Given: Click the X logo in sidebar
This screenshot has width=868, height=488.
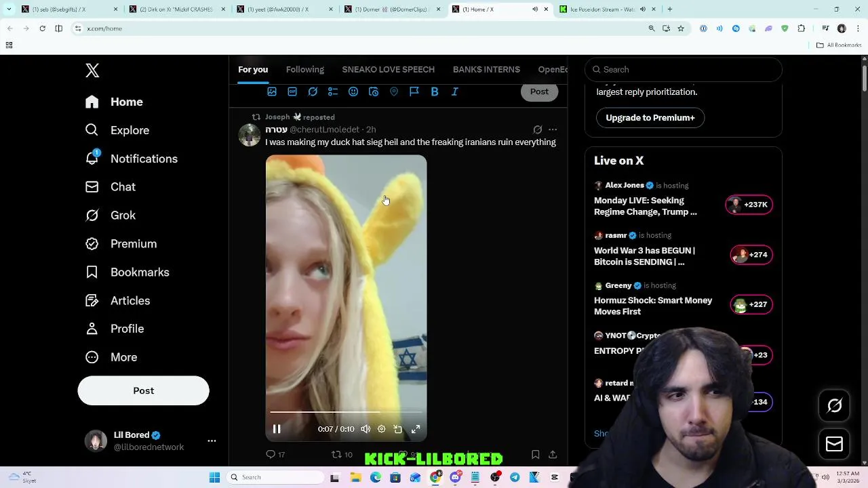Looking at the screenshot, I should coord(92,70).
